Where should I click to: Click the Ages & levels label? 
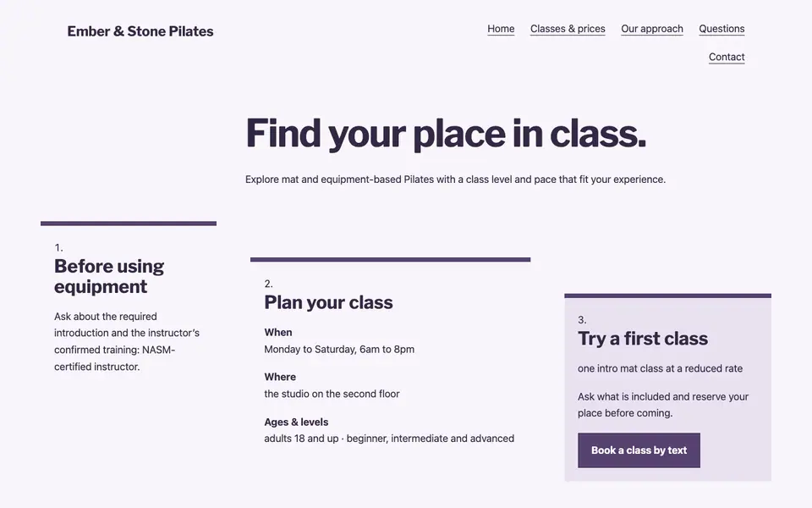pyautogui.click(x=296, y=422)
